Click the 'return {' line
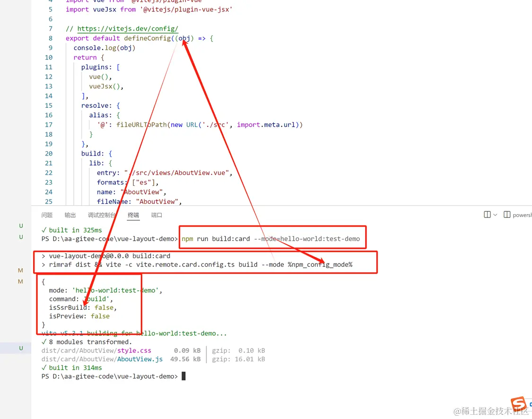Viewport: 532px width, 419px height. 89,57
